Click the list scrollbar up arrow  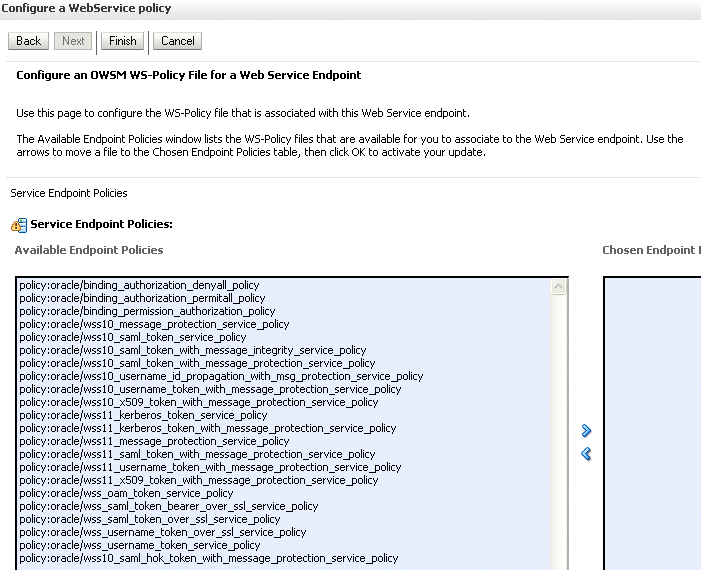click(x=558, y=287)
